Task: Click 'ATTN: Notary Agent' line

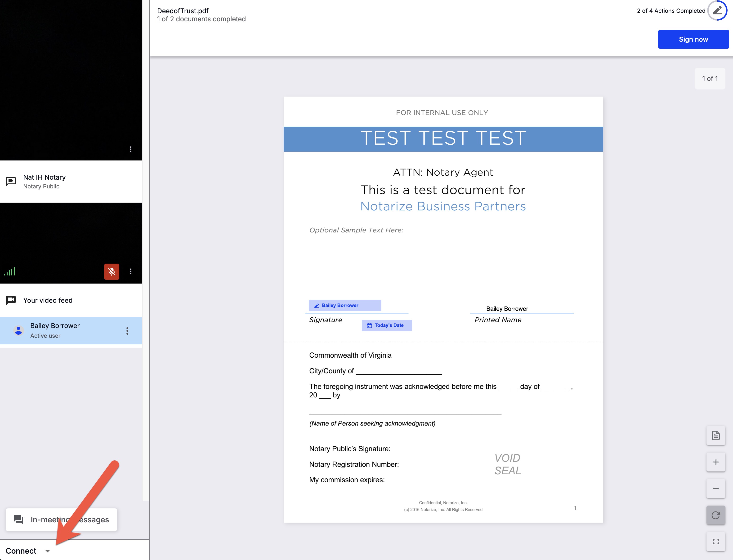Action: tap(443, 172)
